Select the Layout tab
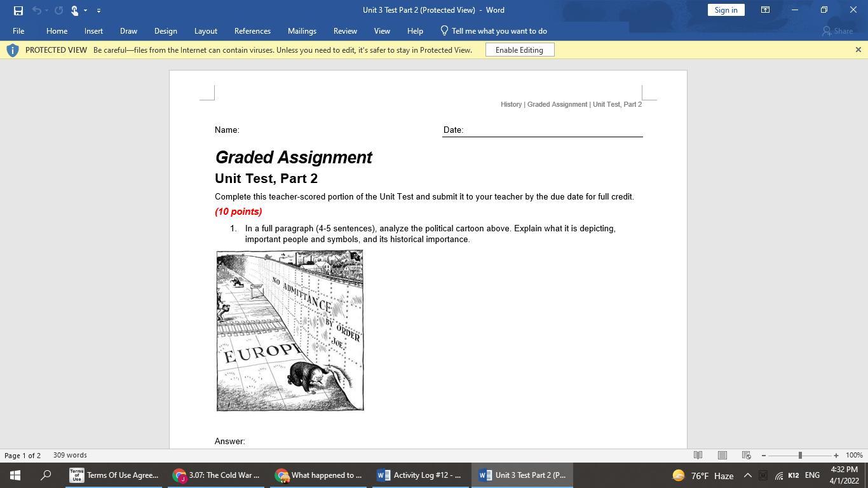The height and width of the screenshot is (488, 868). (x=205, y=31)
